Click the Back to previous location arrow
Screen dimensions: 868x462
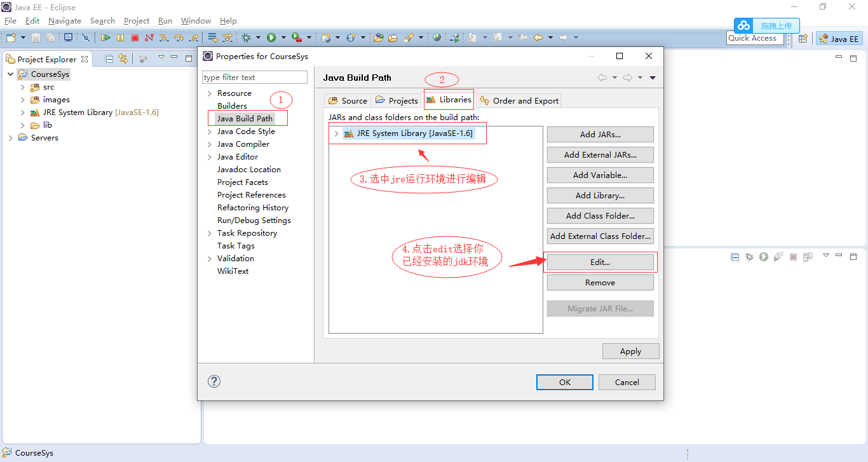[x=538, y=37]
